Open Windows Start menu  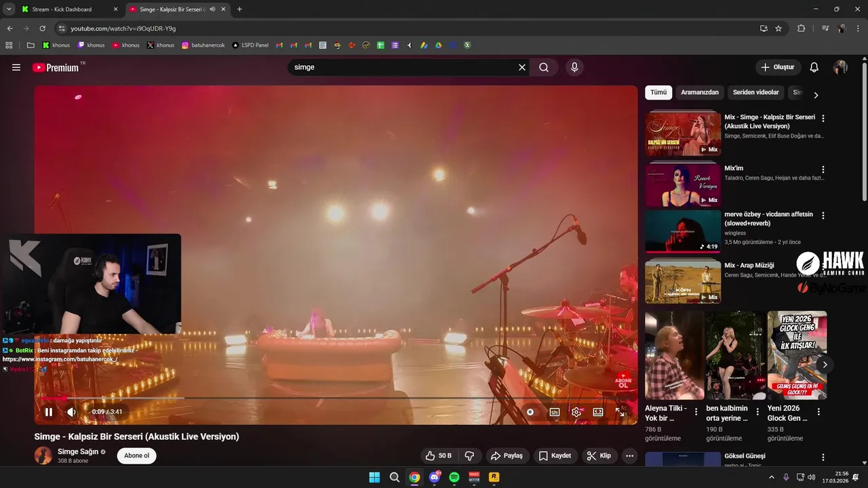point(374,477)
